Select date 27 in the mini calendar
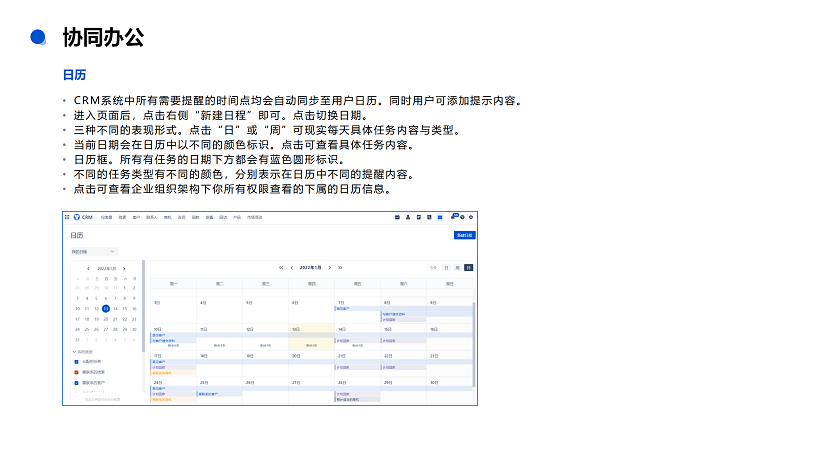Screen dimensions: 820x461 click(106, 330)
